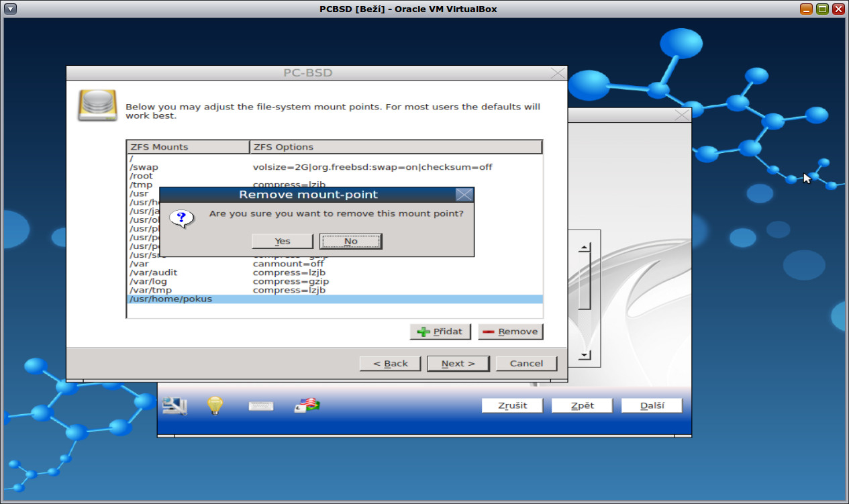This screenshot has width=849, height=504.
Task: Click the keyboard layout icon
Action: coord(261,405)
